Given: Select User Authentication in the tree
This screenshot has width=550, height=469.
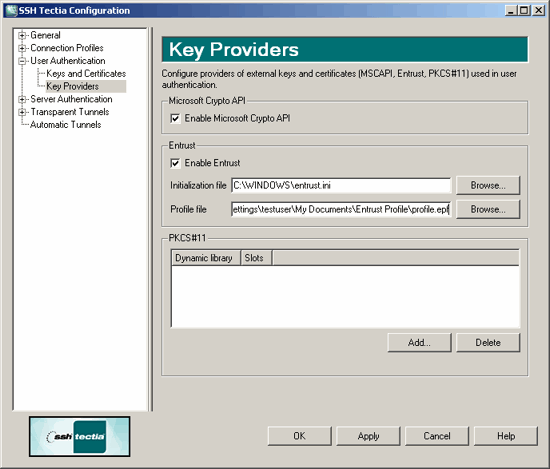Looking at the screenshot, I should [x=68, y=61].
